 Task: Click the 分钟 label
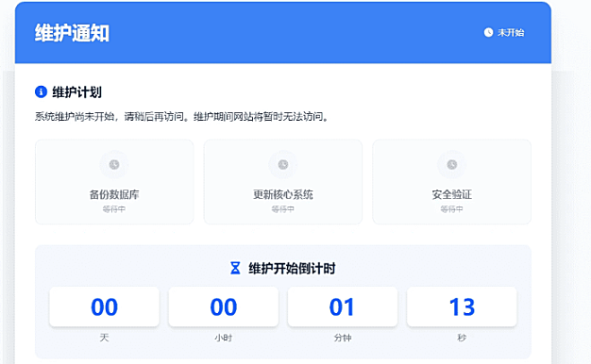pyautogui.click(x=343, y=338)
